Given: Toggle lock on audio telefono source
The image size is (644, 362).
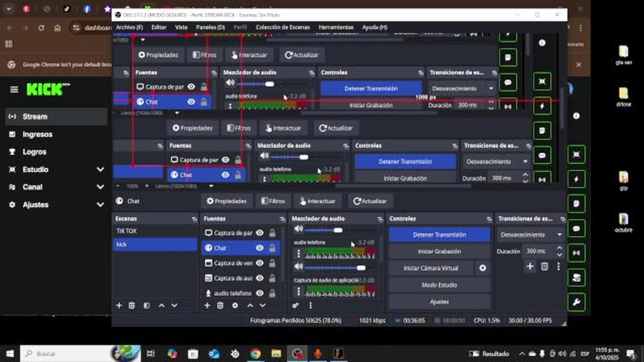Looking at the screenshot, I should (x=272, y=293).
